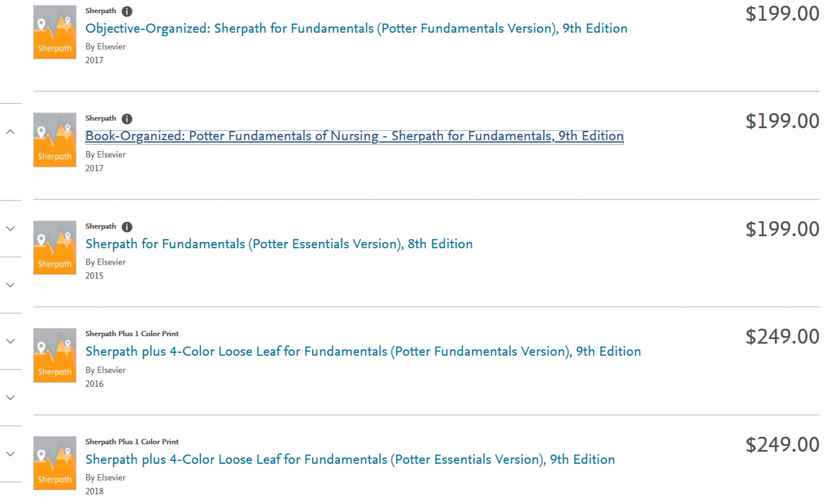Click info icon beside Book-Organized Sherpath label
832x504 pixels.
pyautogui.click(x=127, y=119)
